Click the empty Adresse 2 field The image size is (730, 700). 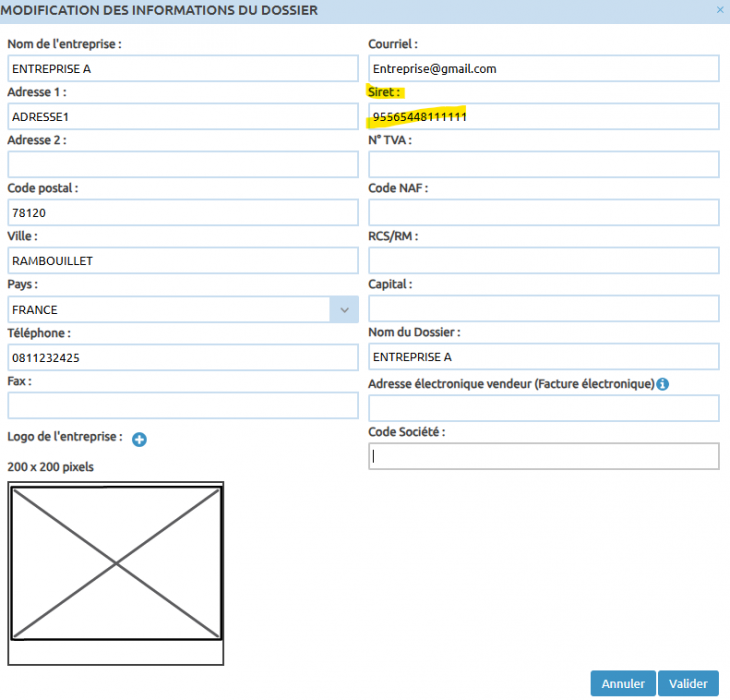(x=183, y=164)
